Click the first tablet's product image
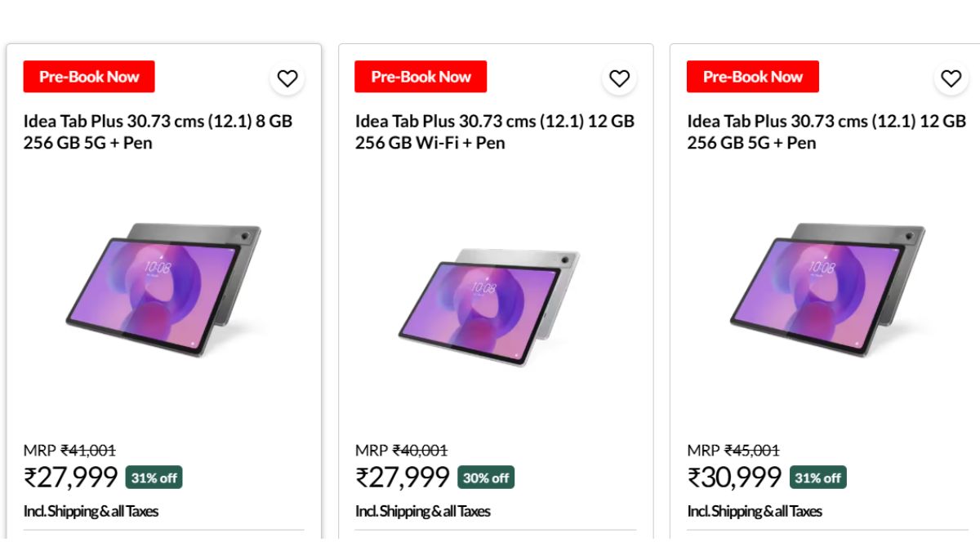Image resolution: width=980 pixels, height=551 pixels. (x=163, y=294)
